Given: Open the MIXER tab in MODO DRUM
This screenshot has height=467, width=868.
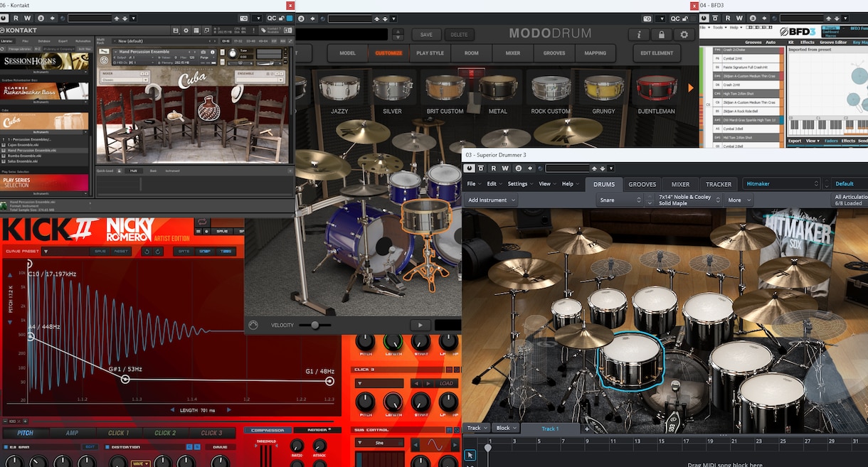Looking at the screenshot, I should click(x=512, y=53).
